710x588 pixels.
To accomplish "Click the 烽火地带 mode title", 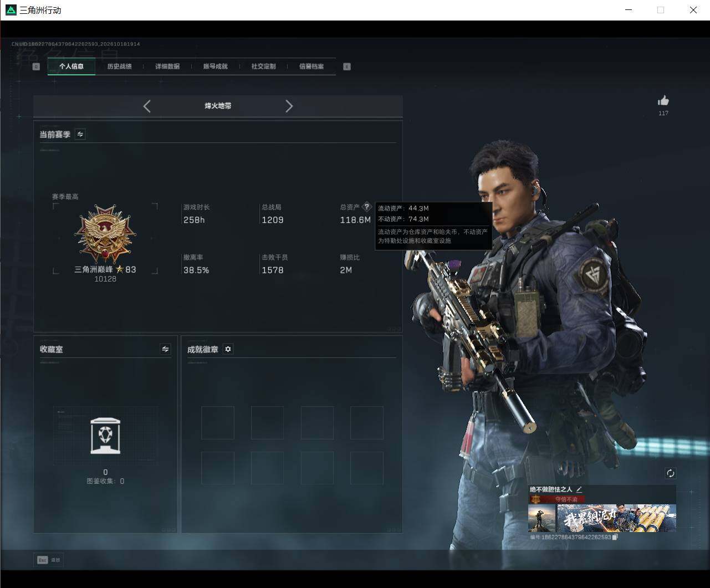I will (218, 106).
